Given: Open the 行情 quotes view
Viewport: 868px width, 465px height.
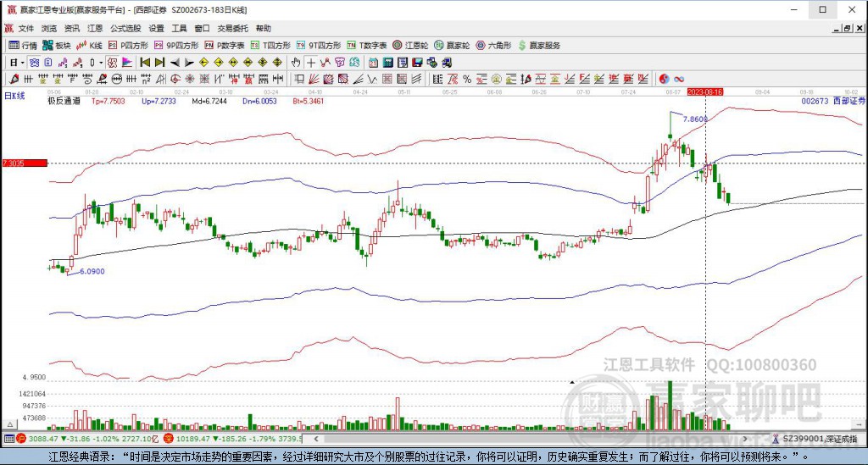Looking at the screenshot, I should tap(23, 46).
